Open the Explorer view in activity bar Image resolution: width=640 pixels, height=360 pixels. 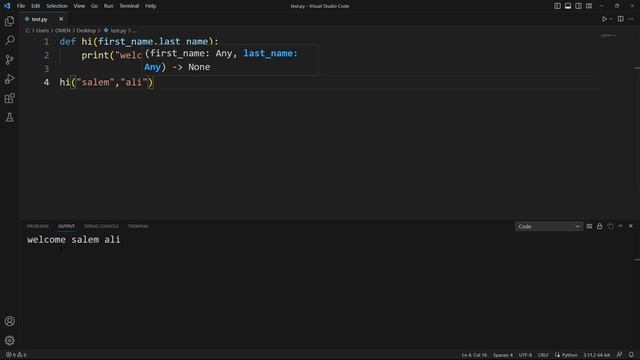[x=9, y=21]
